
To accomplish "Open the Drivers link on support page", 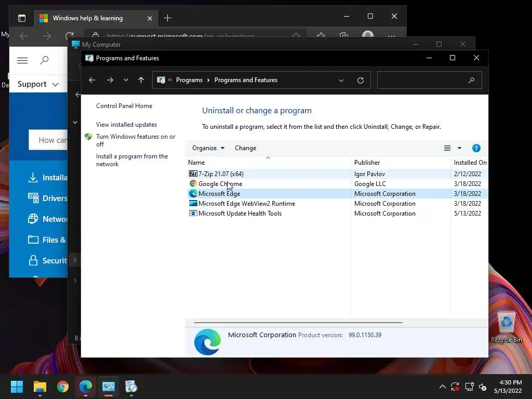I will 47,198.
